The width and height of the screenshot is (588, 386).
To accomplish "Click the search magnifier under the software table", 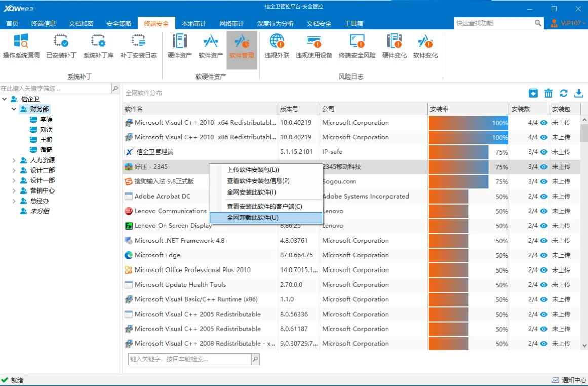I will tap(255, 359).
